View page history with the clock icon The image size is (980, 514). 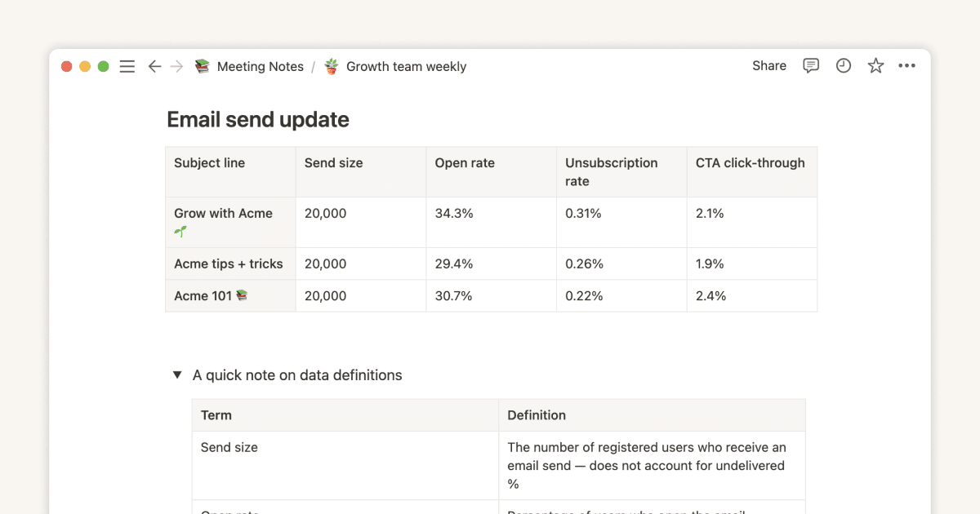tap(843, 65)
